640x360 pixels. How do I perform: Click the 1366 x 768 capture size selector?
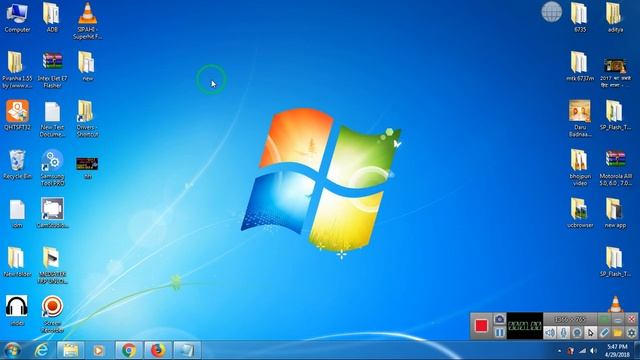(x=570, y=319)
